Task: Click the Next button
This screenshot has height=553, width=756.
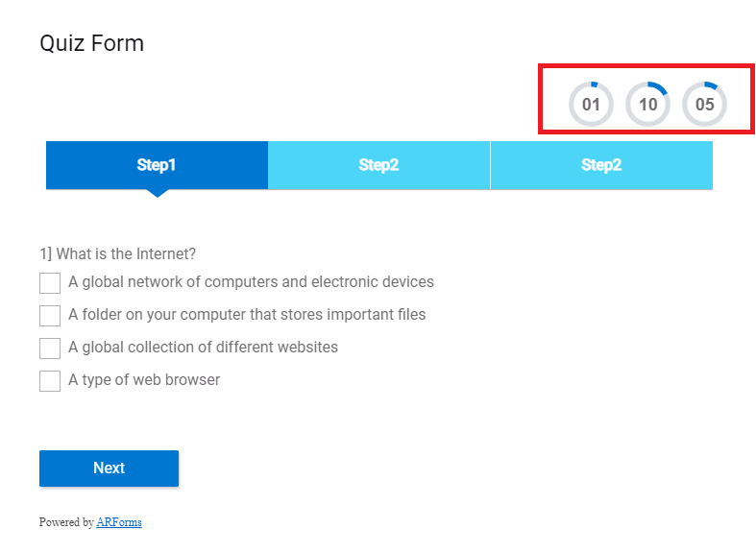Action: click(109, 469)
